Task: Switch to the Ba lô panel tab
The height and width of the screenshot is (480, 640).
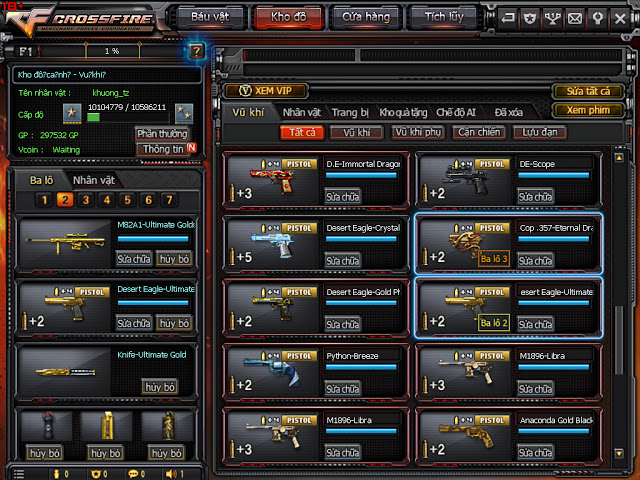Action: 41,180
